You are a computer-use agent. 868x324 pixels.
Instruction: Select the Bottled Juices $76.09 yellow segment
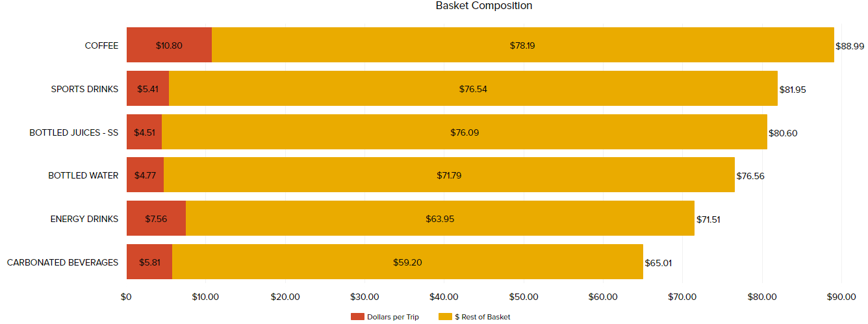pos(464,132)
